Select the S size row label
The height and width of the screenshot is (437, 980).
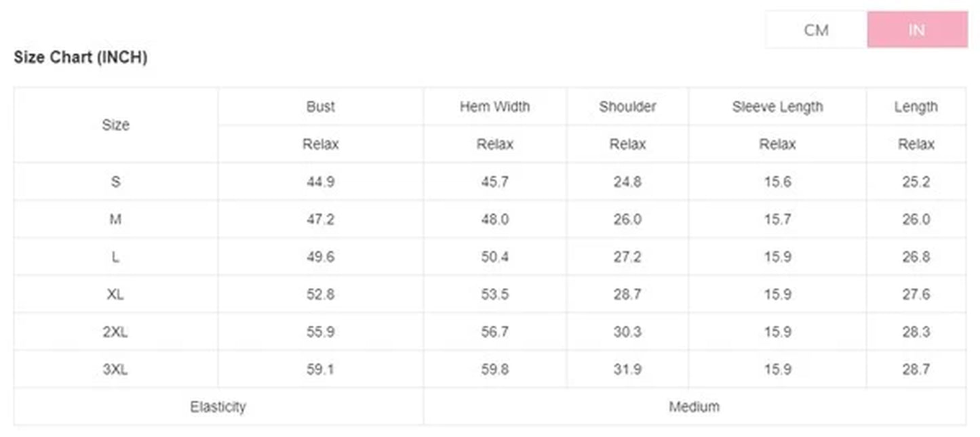click(115, 182)
